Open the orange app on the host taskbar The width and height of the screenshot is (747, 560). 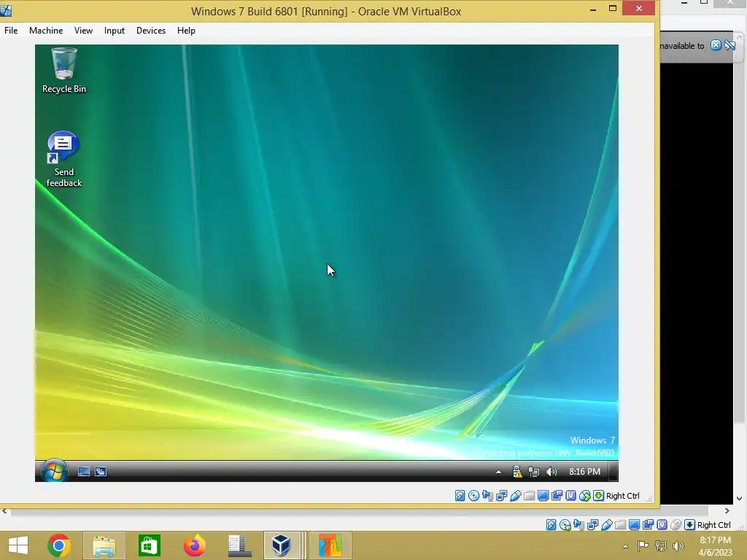[330, 545]
